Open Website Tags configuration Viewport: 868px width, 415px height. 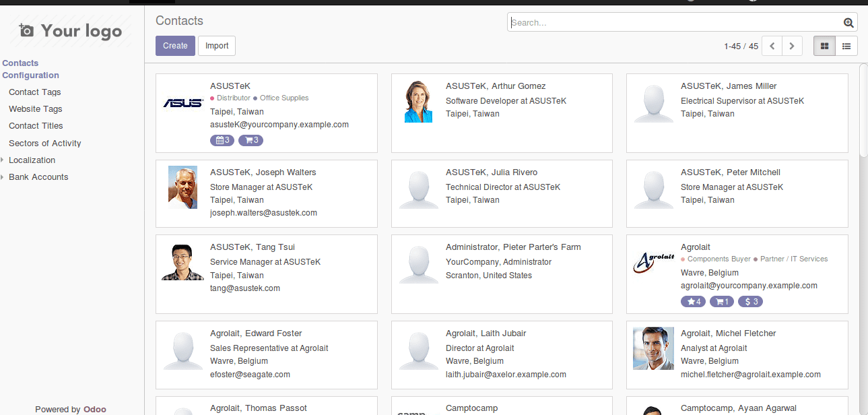pos(36,109)
